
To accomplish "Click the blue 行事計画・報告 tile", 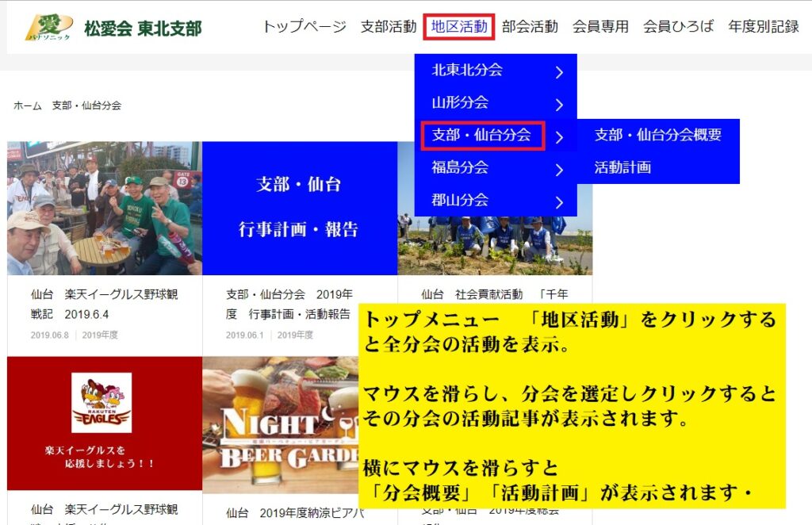I will click(x=299, y=209).
